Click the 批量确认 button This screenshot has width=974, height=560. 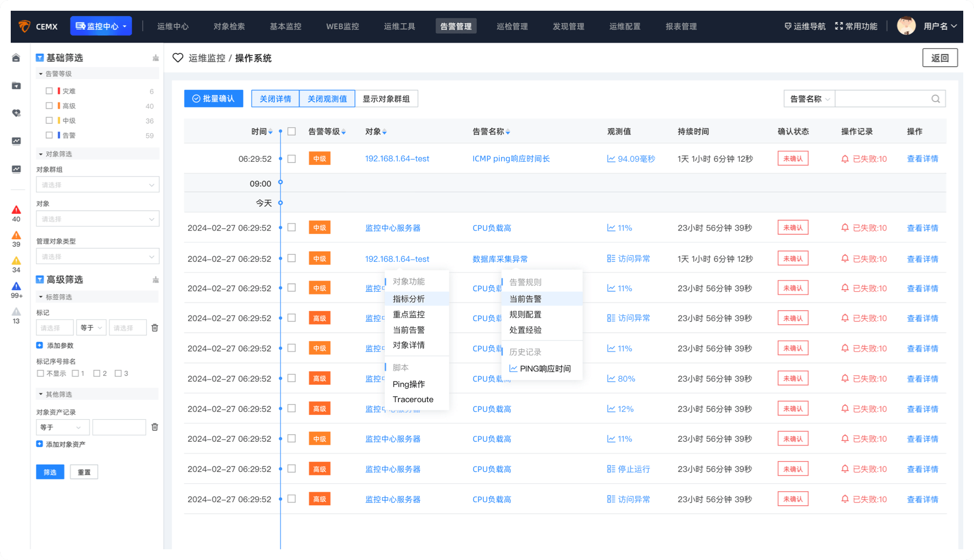pos(213,99)
